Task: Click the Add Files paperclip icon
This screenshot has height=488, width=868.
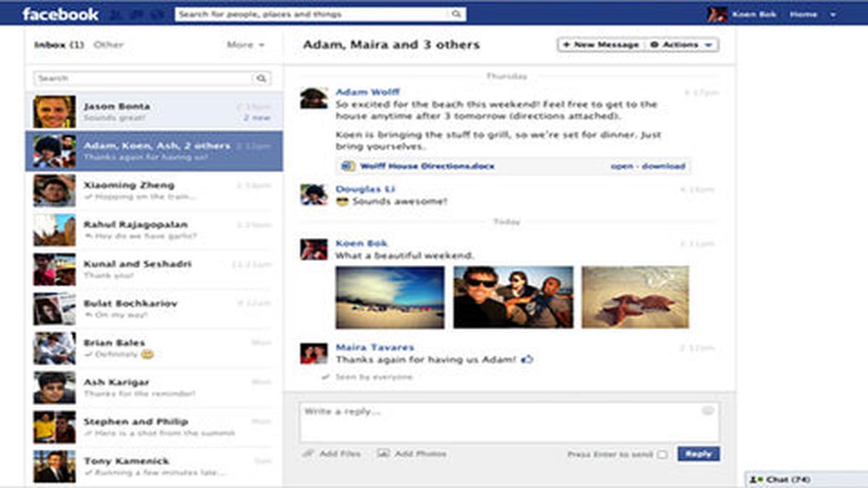Action: pyautogui.click(x=308, y=453)
